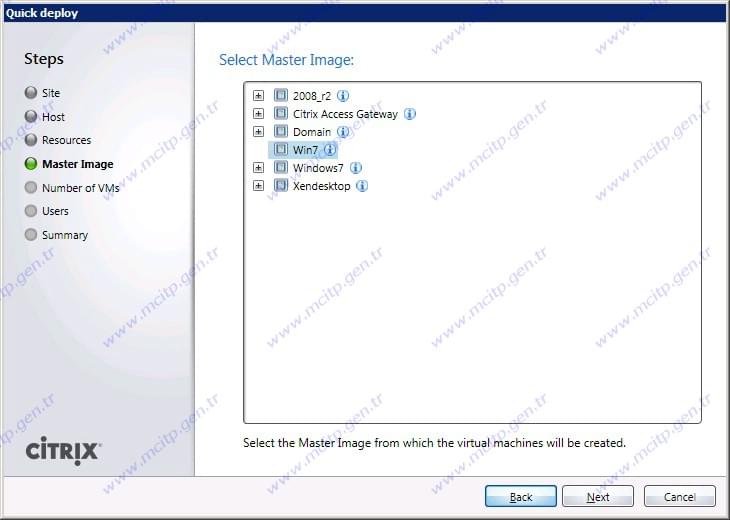Click the VM icon beside Windows7
This screenshot has height=520, width=730.
[281, 168]
